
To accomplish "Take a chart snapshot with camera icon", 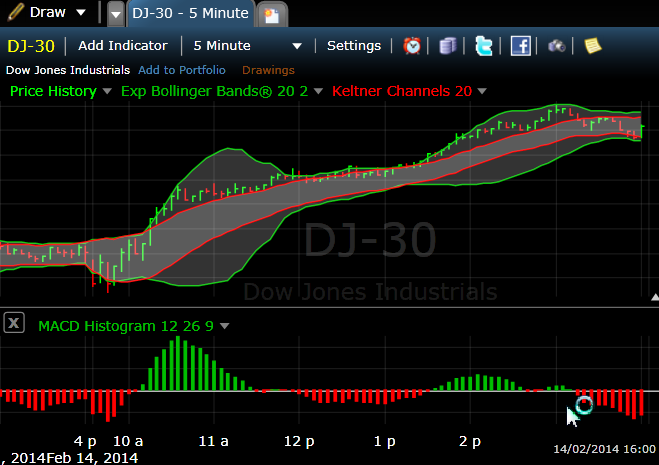I will [556, 45].
